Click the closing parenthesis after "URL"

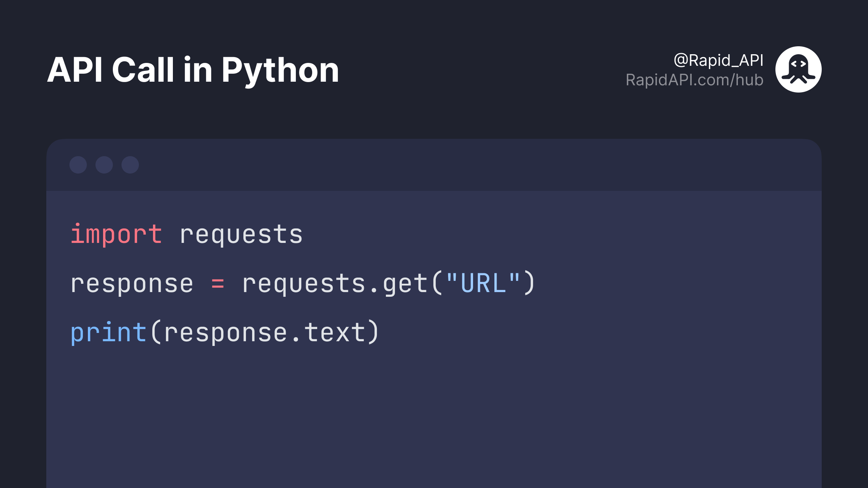click(x=529, y=283)
